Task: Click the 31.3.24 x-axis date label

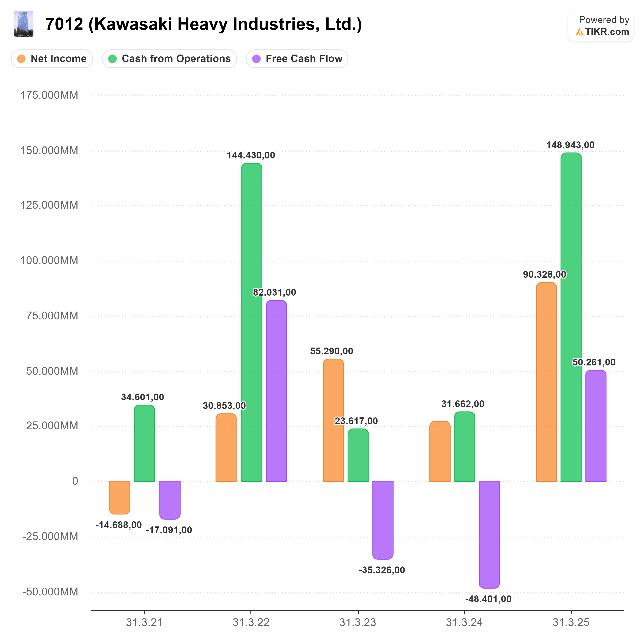Action: (x=464, y=622)
